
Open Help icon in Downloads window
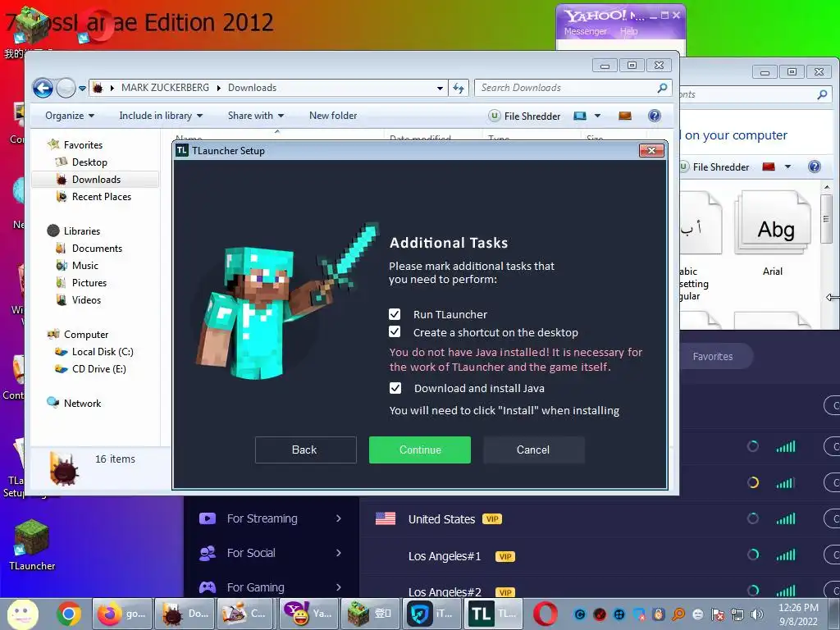coord(654,116)
